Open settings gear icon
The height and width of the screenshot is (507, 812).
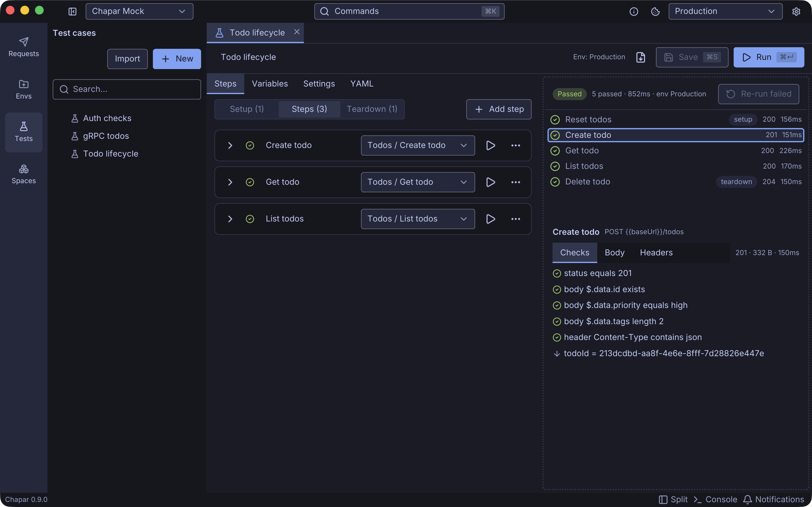coord(796,11)
